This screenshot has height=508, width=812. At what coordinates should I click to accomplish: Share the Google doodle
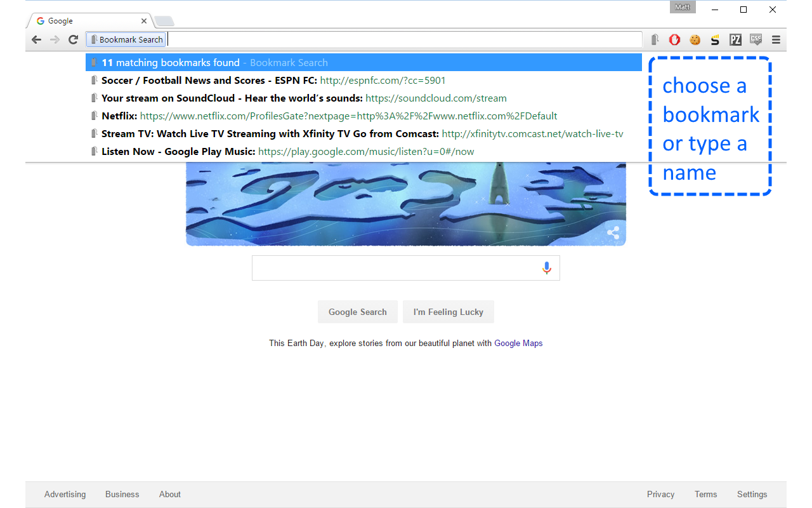(613, 233)
